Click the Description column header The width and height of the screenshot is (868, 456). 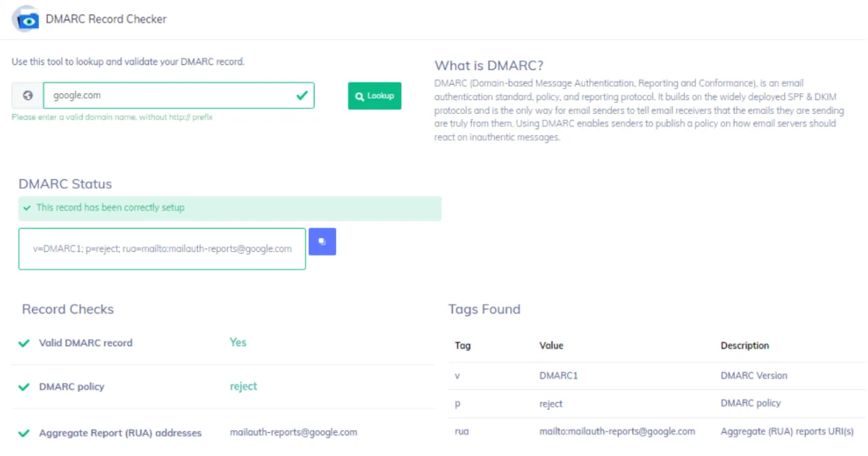click(745, 345)
